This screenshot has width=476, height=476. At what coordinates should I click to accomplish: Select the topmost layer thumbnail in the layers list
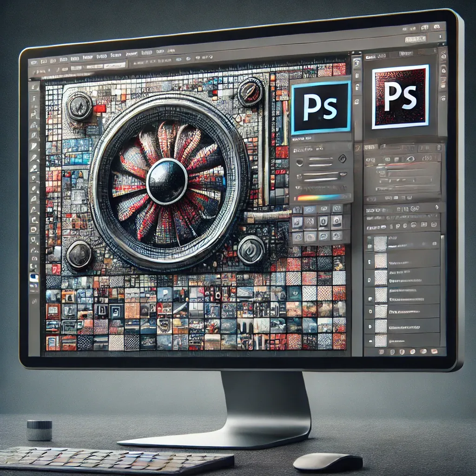(x=380, y=244)
